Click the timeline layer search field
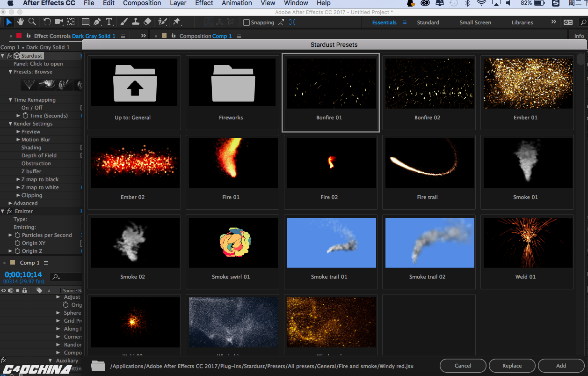This screenshot has width=588, height=376. 66,277
